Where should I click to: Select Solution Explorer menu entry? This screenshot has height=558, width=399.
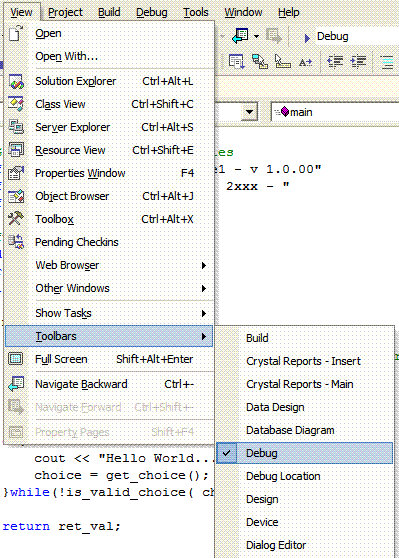click(x=109, y=81)
